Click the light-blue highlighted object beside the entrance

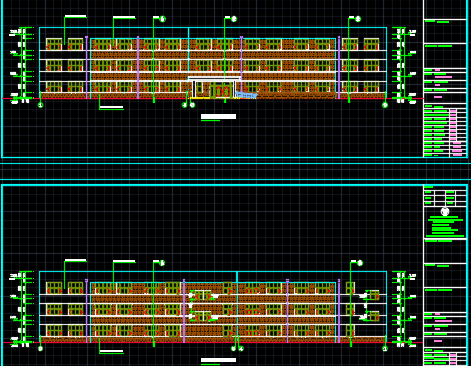[246, 95]
